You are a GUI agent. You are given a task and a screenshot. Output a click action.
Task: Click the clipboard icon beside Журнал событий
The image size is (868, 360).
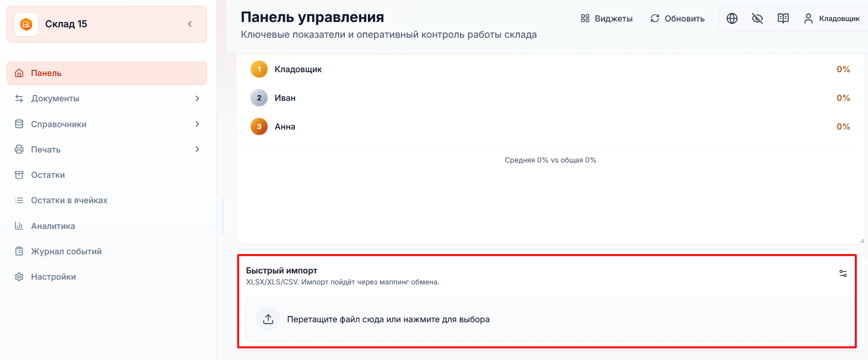tap(19, 251)
